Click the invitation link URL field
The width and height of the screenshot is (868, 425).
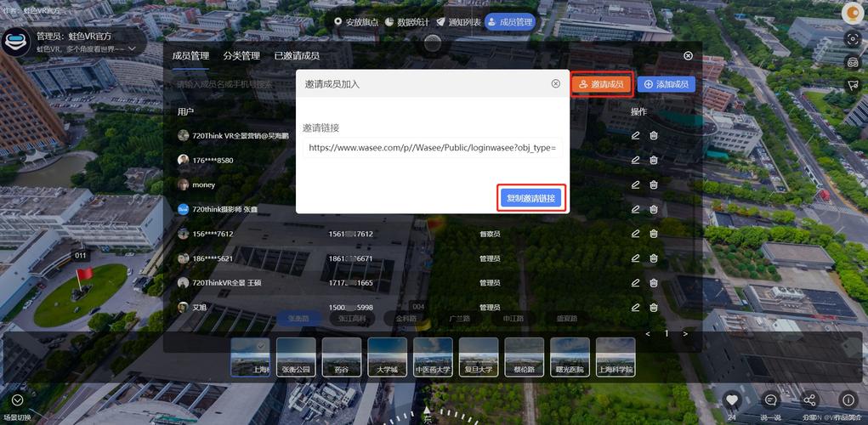click(433, 148)
